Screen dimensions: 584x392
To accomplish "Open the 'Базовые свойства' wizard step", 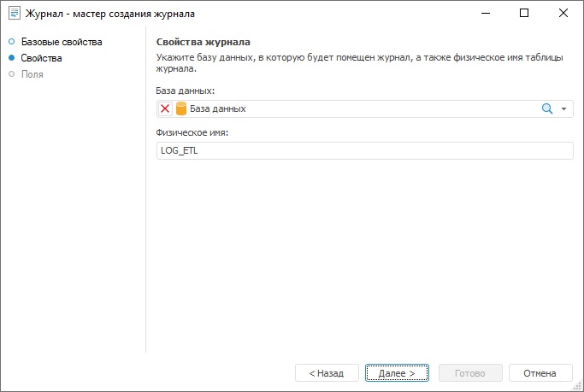I will pos(62,42).
